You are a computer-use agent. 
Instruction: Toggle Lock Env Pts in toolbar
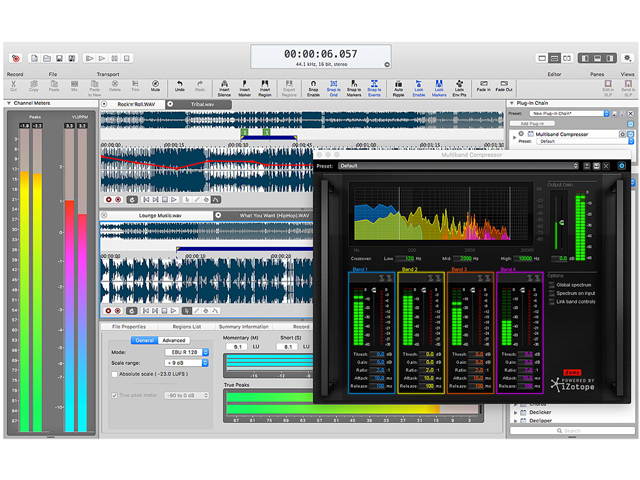pyautogui.click(x=459, y=89)
